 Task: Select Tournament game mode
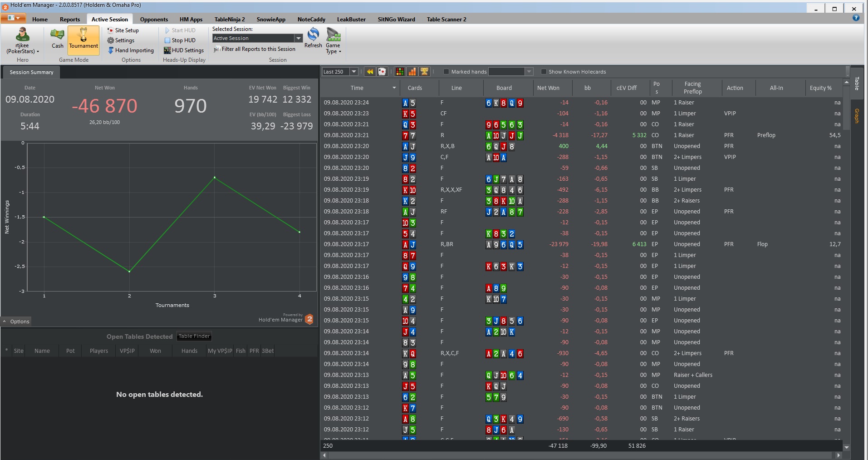pyautogui.click(x=83, y=40)
